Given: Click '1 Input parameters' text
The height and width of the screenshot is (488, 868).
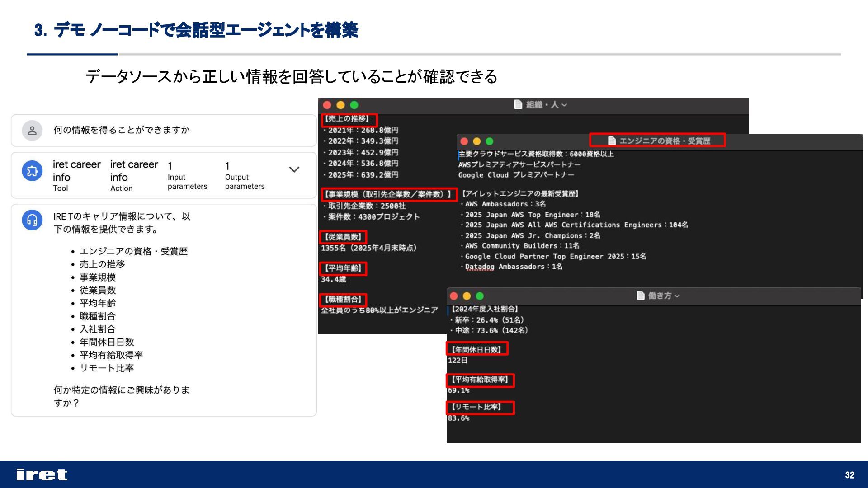Looking at the screenshot, I should tap(187, 176).
